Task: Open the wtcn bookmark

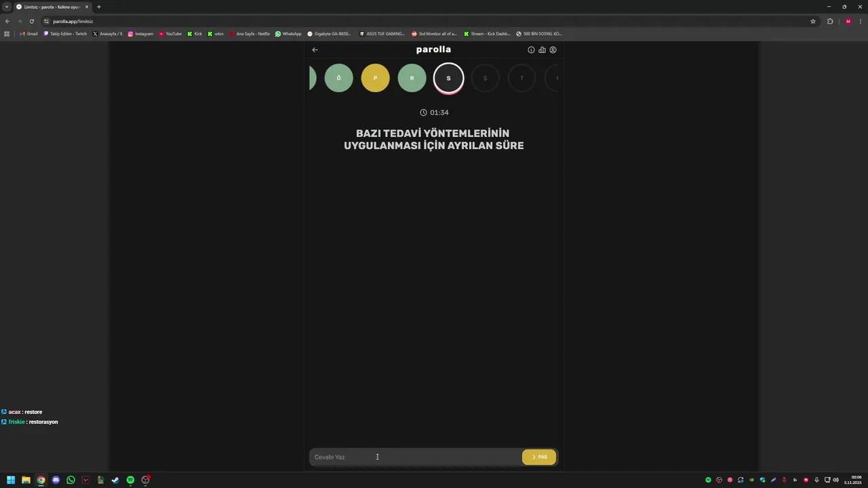Action: tap(216, 33)
